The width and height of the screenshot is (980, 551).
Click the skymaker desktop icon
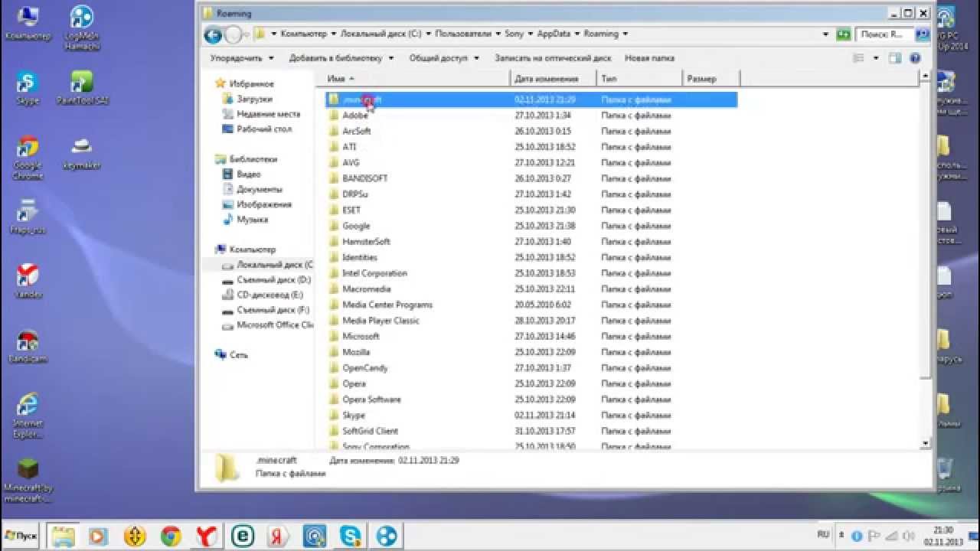click(81, 152)
